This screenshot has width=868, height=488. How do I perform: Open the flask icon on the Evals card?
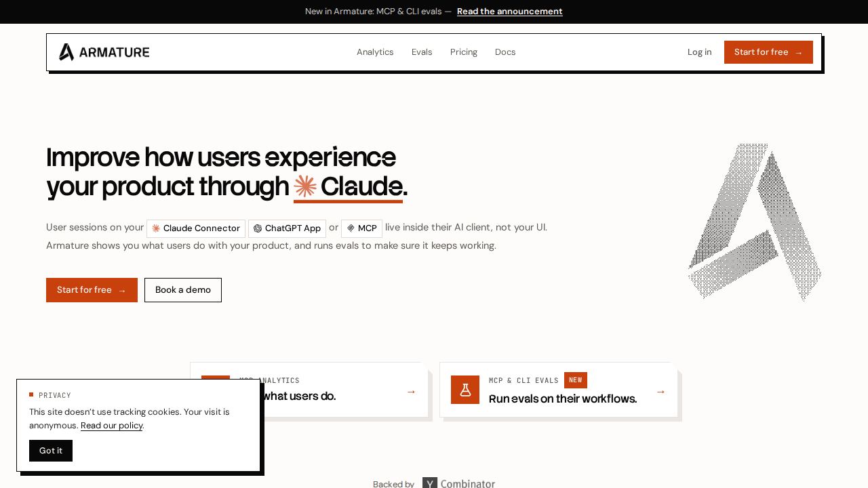465,390
